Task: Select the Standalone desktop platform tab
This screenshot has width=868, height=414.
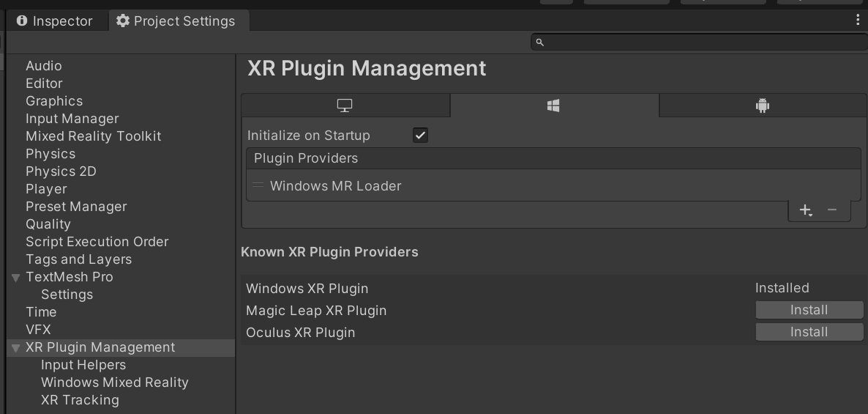Action: coord(345,106)
